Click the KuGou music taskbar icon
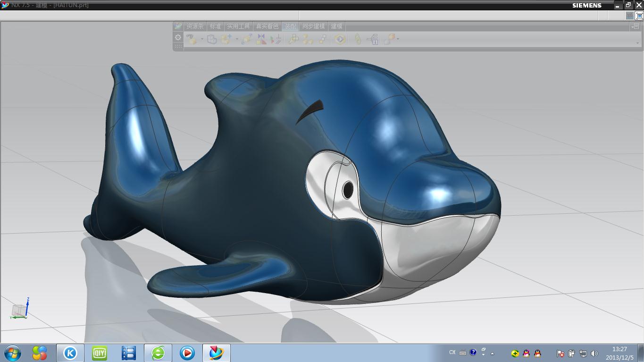The image size is (644, 362). (x=70, y=353)
